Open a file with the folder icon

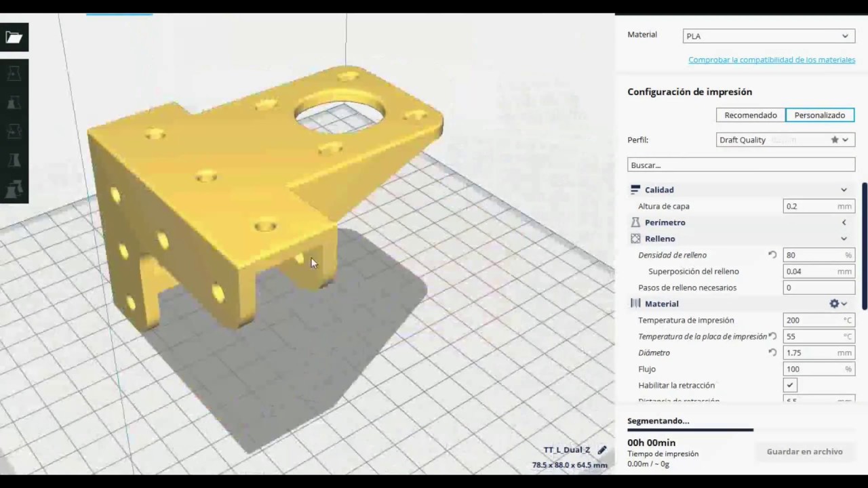[x=14, y=37]
